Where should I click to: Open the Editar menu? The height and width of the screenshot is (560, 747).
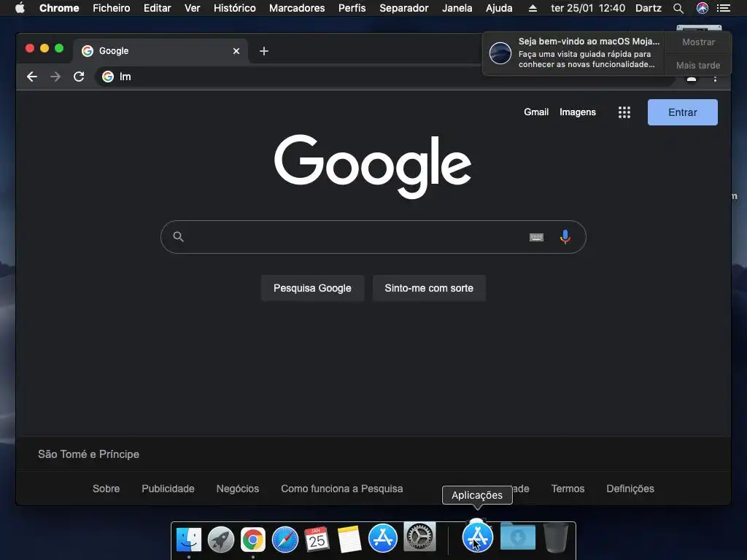pyautogui.click(x=158, y=8)
